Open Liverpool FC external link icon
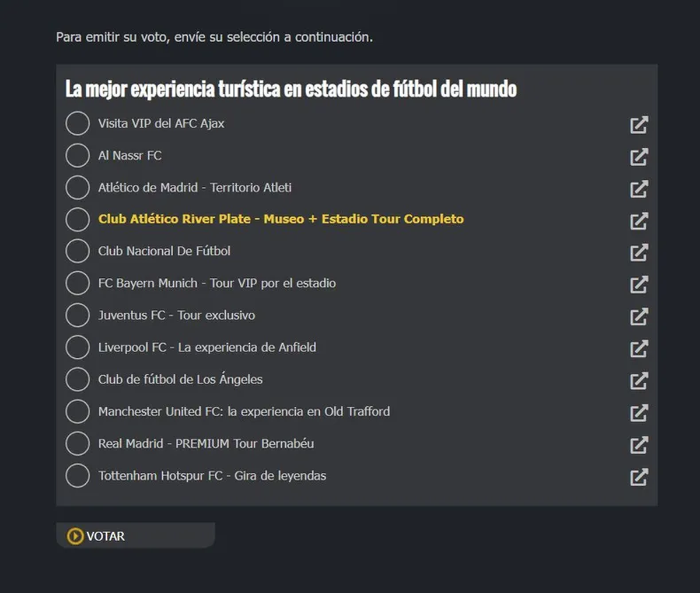 click(x=639, y=349)
